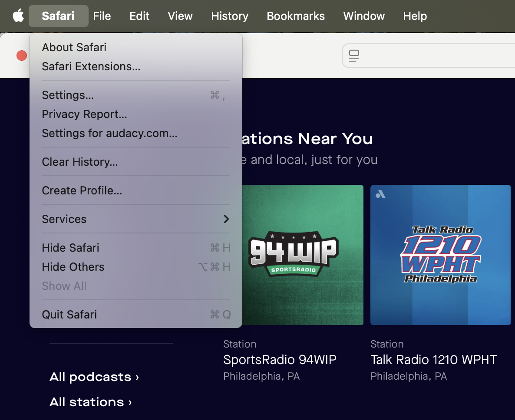
Task: Select Create Profile
Action: [82, 190]
